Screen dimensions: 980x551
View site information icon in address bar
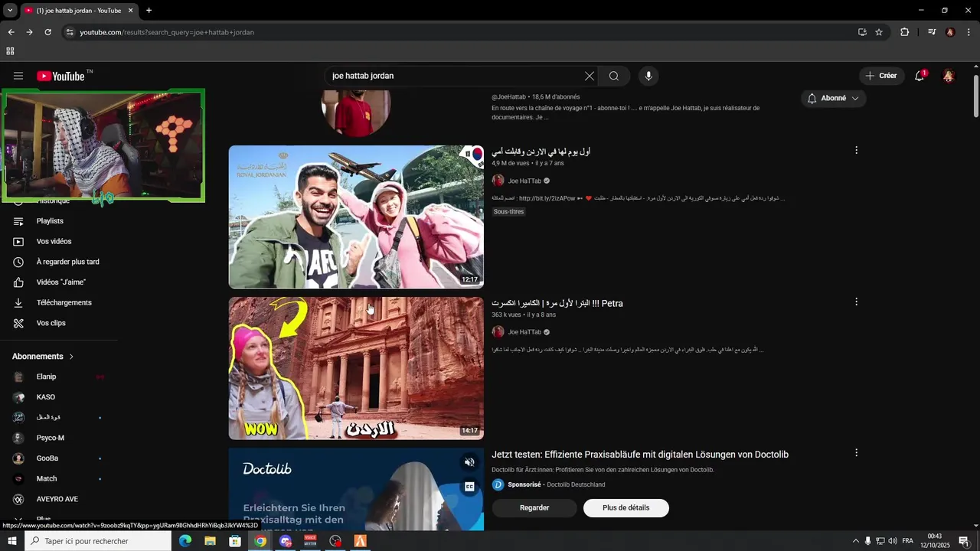tap(69, 32)
